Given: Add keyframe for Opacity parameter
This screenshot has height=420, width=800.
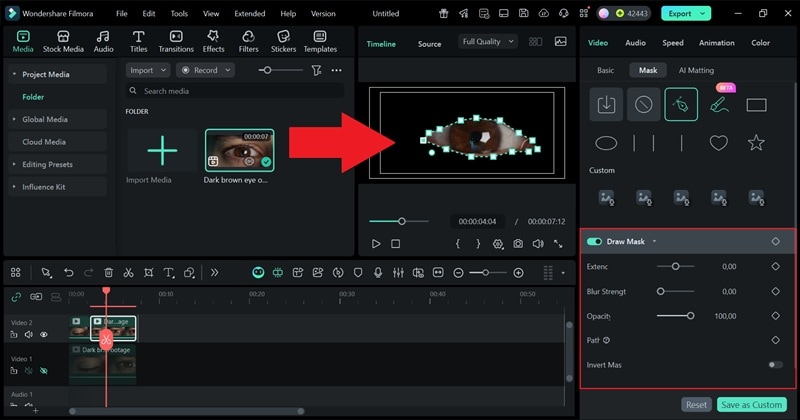Looking at the screenshot, I should pos(776,316).
